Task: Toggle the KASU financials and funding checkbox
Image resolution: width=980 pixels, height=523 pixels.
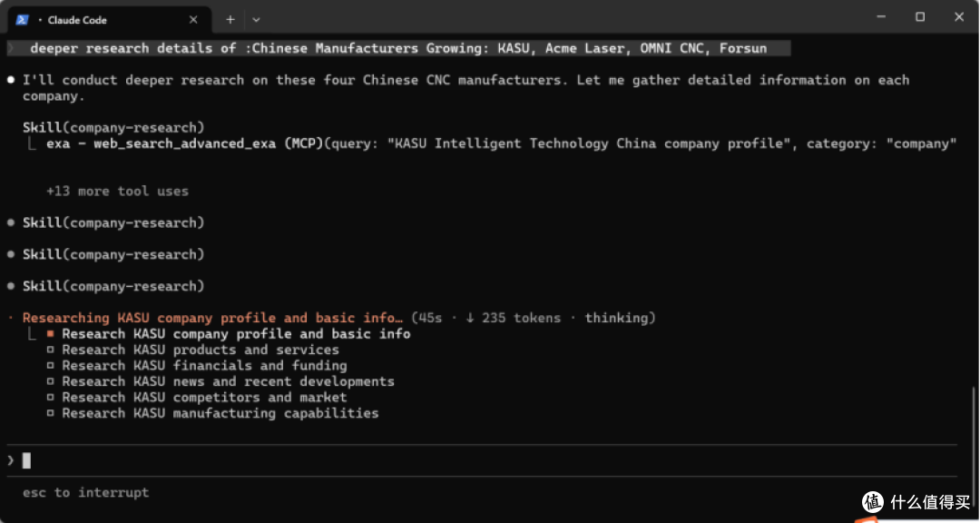Action: [x=51, y=366]
